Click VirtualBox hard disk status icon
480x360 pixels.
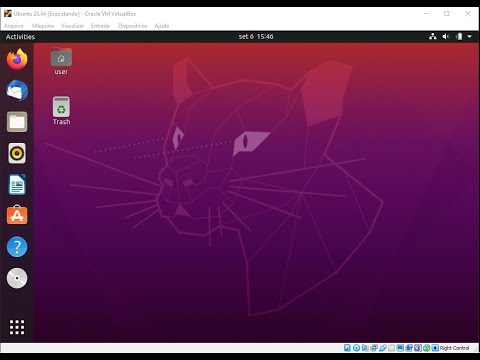347,348
